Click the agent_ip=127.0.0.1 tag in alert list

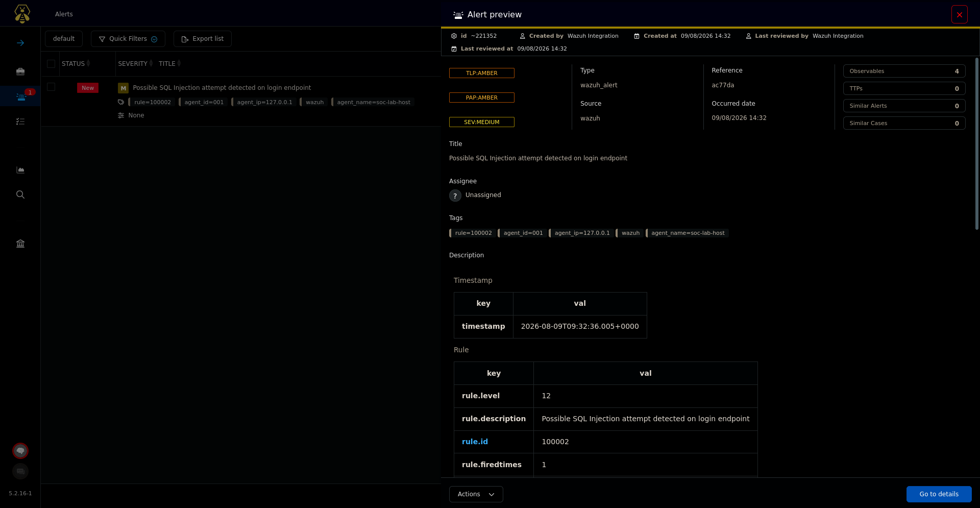tap(264, 102)
